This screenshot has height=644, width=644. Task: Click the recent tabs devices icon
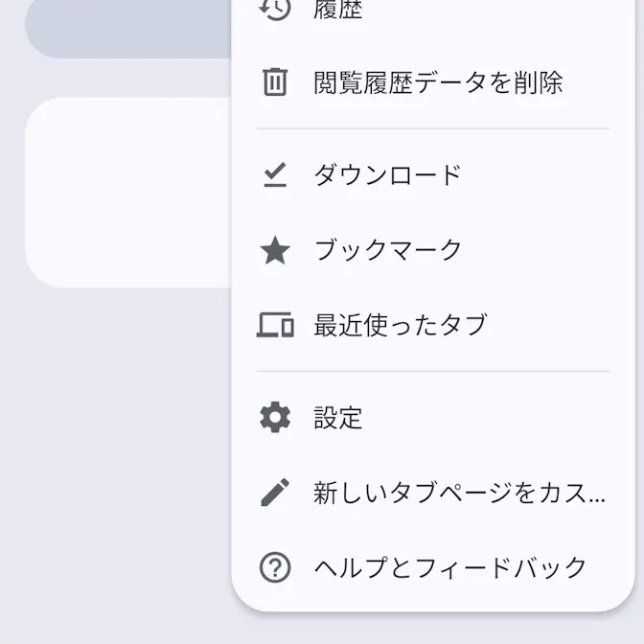pos(275,325)
